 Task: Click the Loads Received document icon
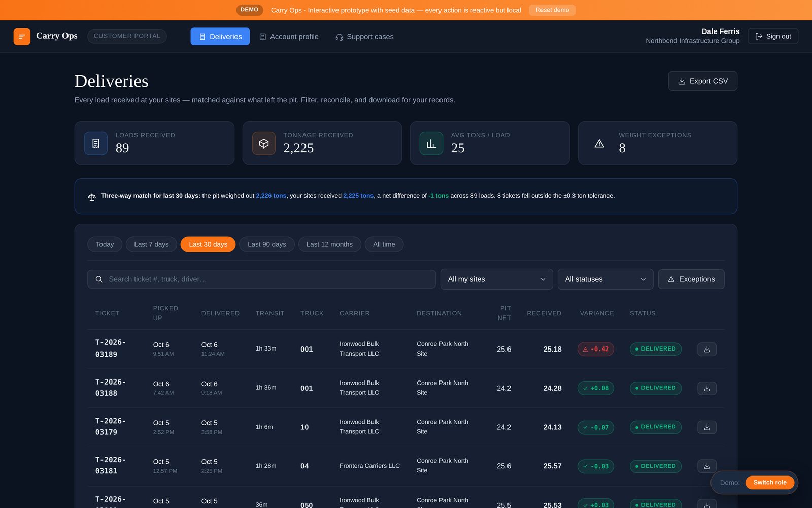coord(96,143)
